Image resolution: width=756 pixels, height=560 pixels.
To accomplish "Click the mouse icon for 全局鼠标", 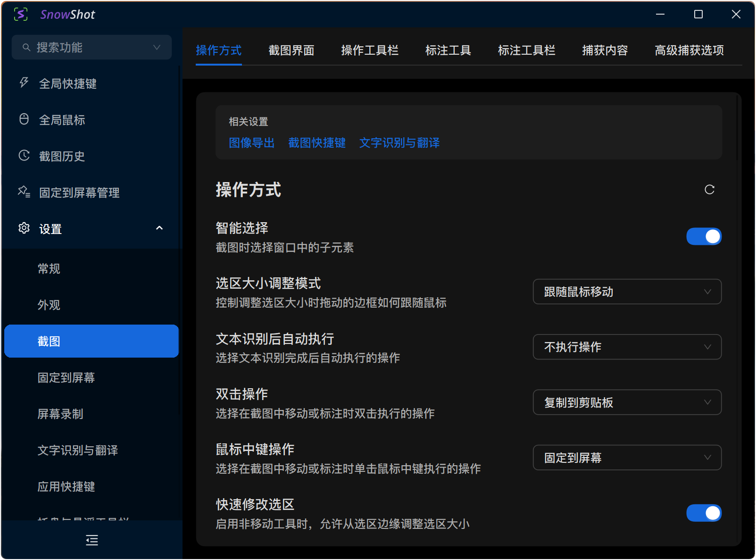I will (x=24, y=119).
